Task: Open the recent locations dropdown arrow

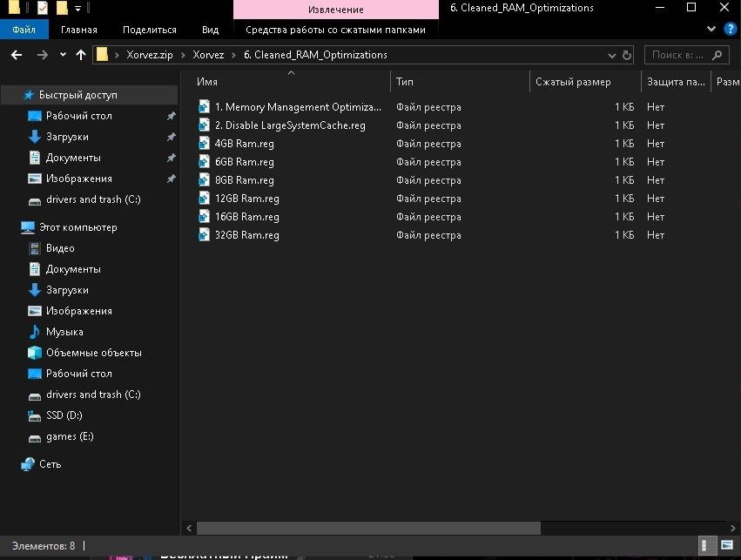Action: 63,55
